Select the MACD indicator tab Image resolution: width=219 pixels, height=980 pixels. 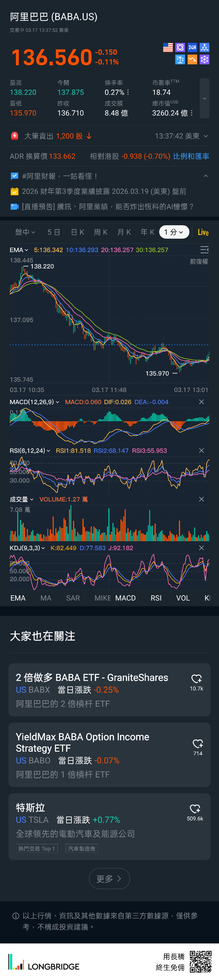[x=125, y=598]
